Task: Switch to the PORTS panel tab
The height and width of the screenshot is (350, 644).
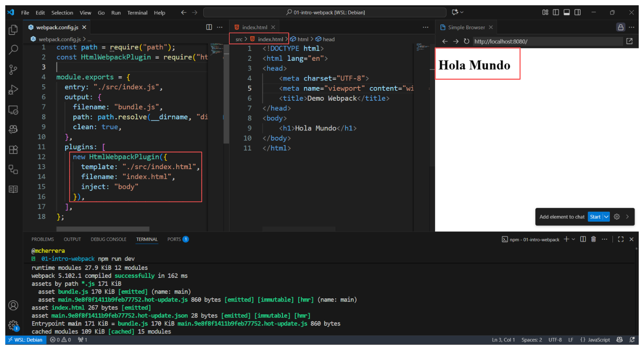Action: pyautogui.click(x=174, y=239)
